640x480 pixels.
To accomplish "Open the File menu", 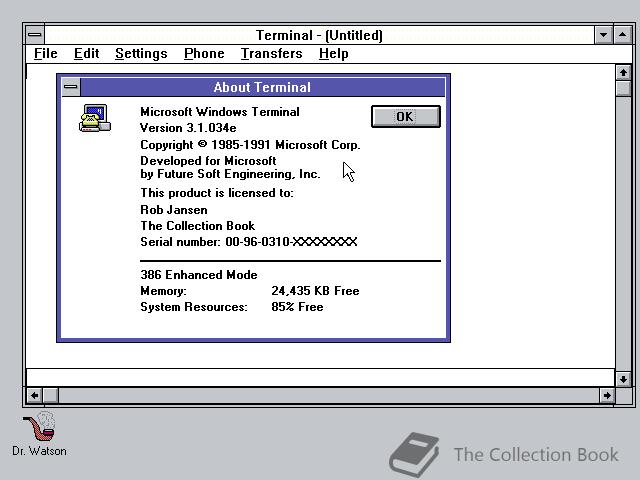I will coord(46,53).
